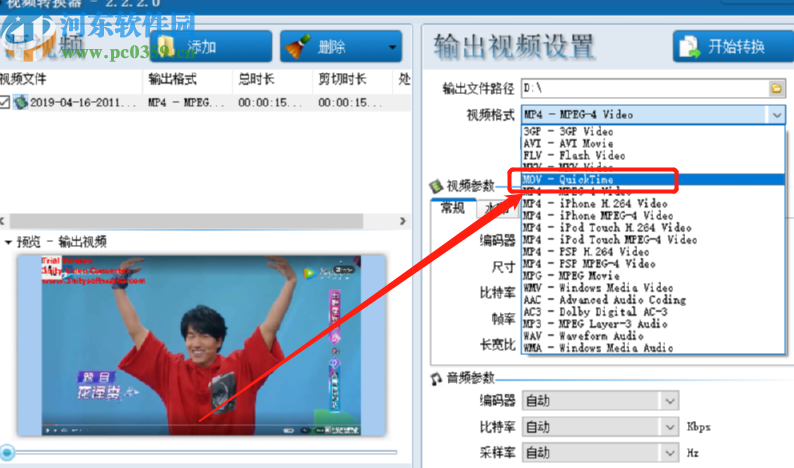Browse output folder via yellow folder icon
This screenshot has width=794, height=468.
pyautogui.click(x=776, y=89)
